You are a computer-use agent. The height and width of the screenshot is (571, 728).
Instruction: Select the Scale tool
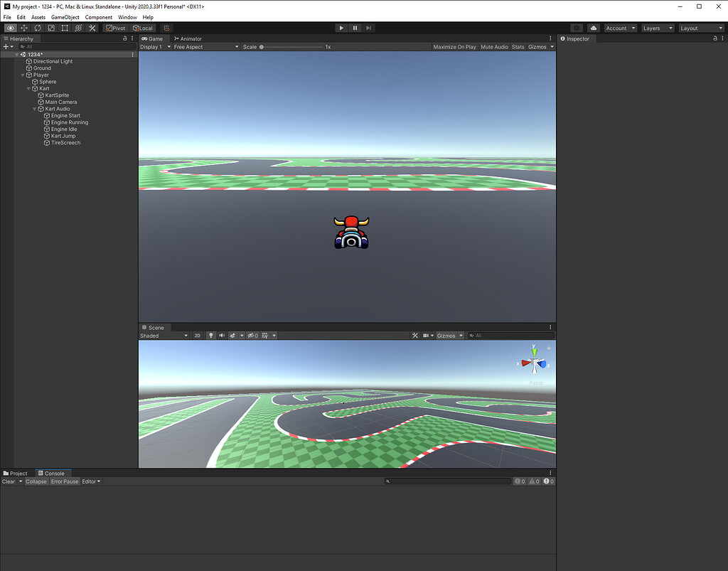50,28
